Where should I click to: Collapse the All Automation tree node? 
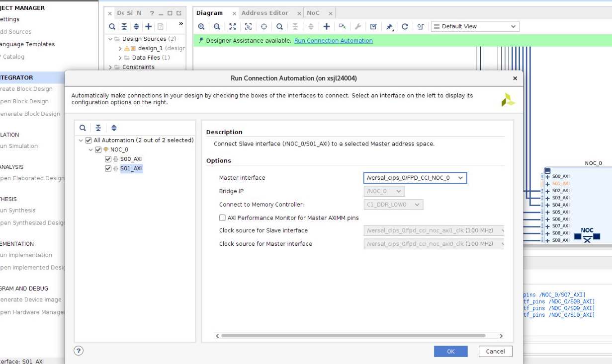[x=81, y=140]
